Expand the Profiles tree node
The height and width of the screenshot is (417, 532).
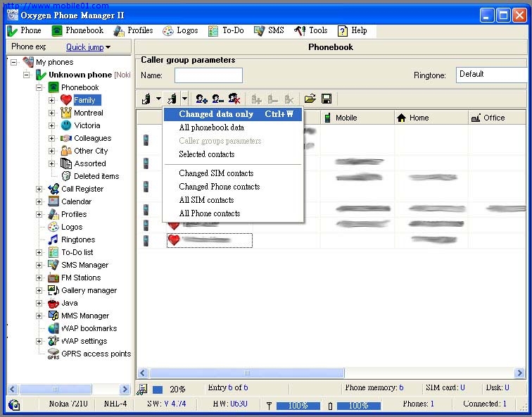coord(39,214)
